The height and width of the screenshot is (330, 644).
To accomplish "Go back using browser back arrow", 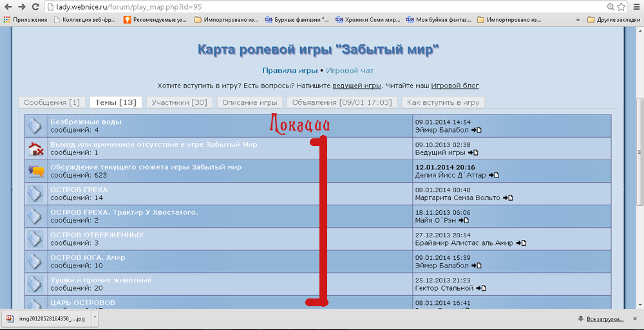I will coord(9,6).
